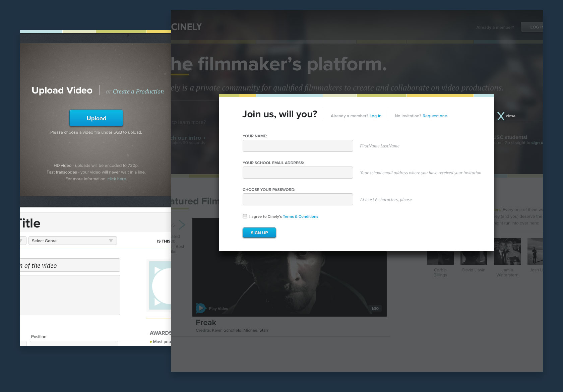Image resolution: width=563 pixels, height=392 pixels.
Task: Click the blue Upload button
Action: [x=96, y=118]
